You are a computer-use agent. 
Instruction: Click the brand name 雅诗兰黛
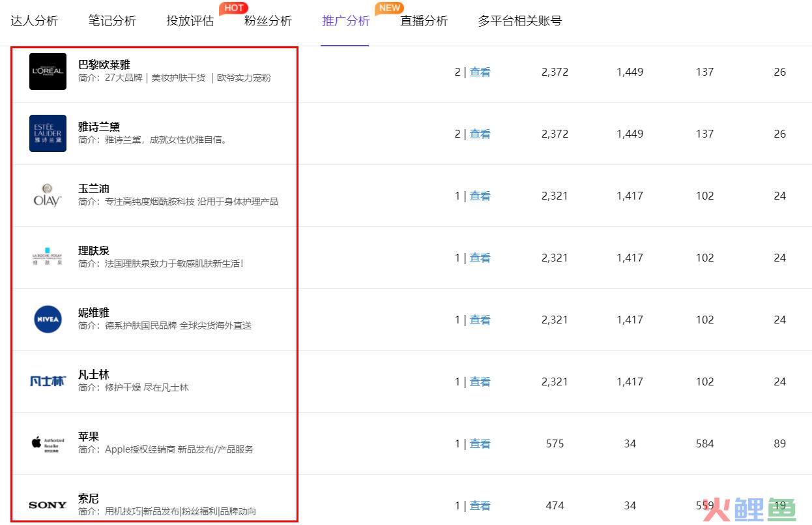[99, 127]
